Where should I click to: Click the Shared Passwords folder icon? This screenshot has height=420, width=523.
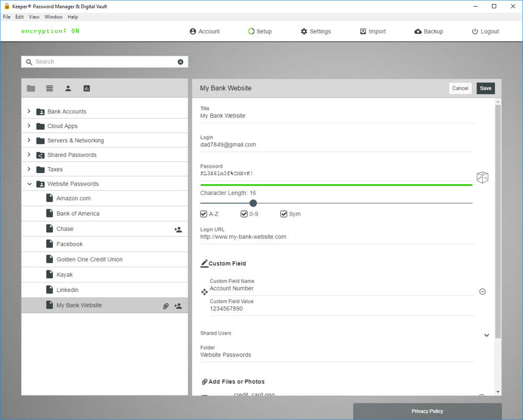40,155
